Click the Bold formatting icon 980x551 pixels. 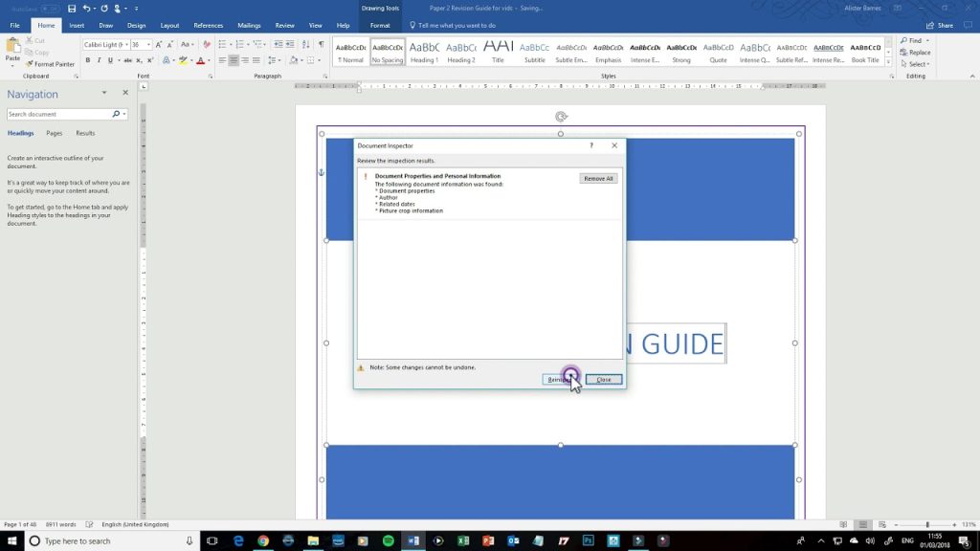87,60
